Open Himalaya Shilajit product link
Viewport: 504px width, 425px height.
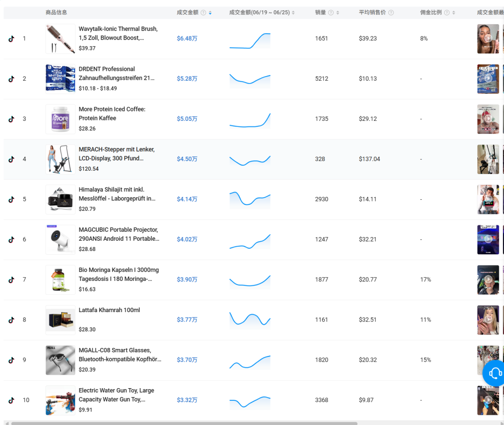pos(117,194)
